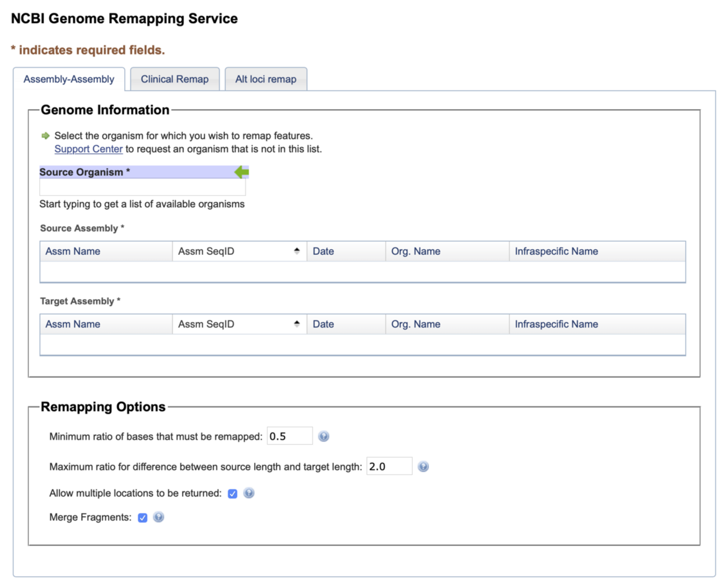Click the maximum ratio 2.0 input box
Image resolution: width=728 pixels, height=583 pixels.
tap(389, 467)
